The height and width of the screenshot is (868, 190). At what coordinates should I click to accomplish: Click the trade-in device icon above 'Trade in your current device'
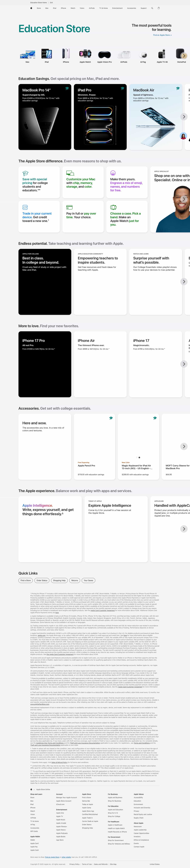tap(25, 207)
